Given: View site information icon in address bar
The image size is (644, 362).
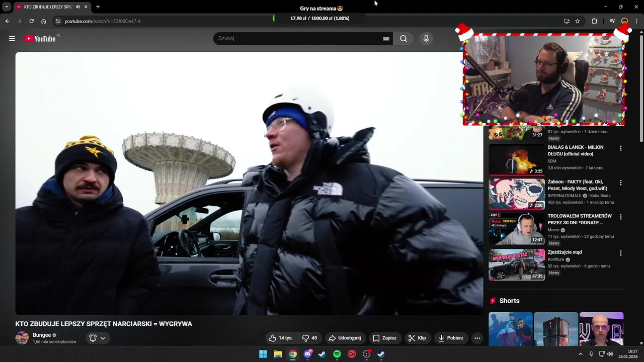Looking at the screenshot, I should click(x=58, y=21).
